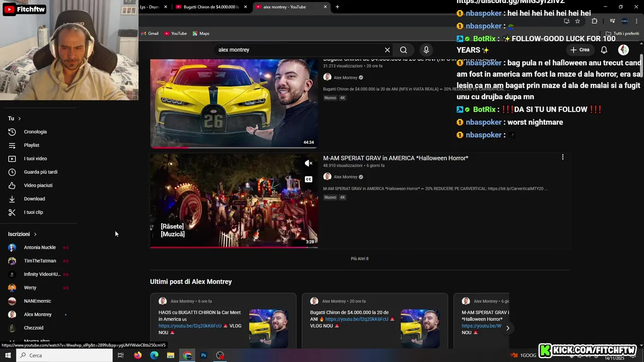This screenshot has height=362, width=644.
Task: Open Photoshop from the taskbar
Action: tap(204, 355)
